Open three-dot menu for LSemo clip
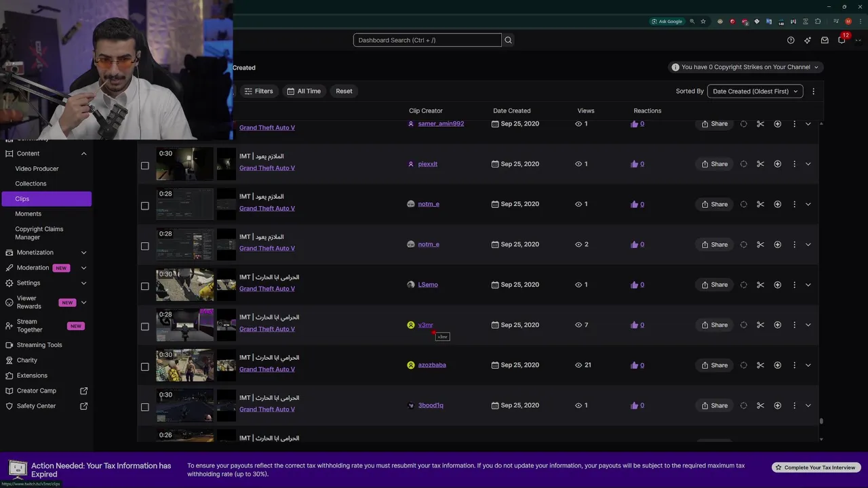Viewport: 868px width, 488px height. coord(794,285)
